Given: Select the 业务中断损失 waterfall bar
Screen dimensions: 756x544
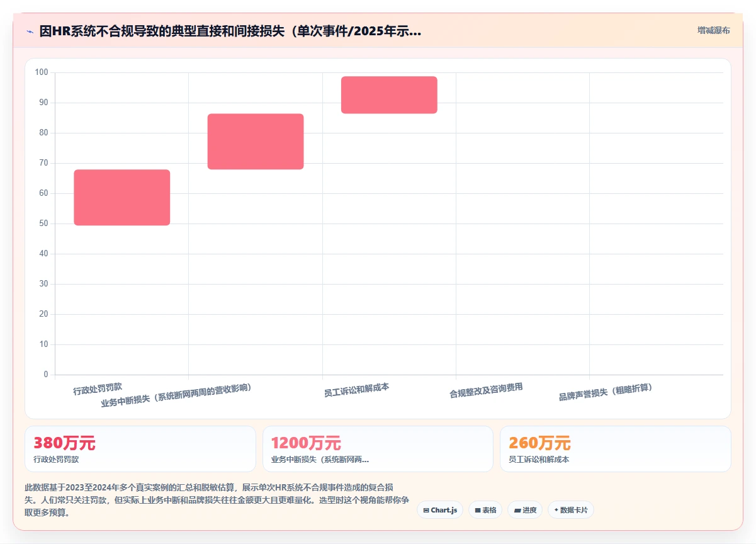Looking at the screenshot, I should (x=256, y=142).
